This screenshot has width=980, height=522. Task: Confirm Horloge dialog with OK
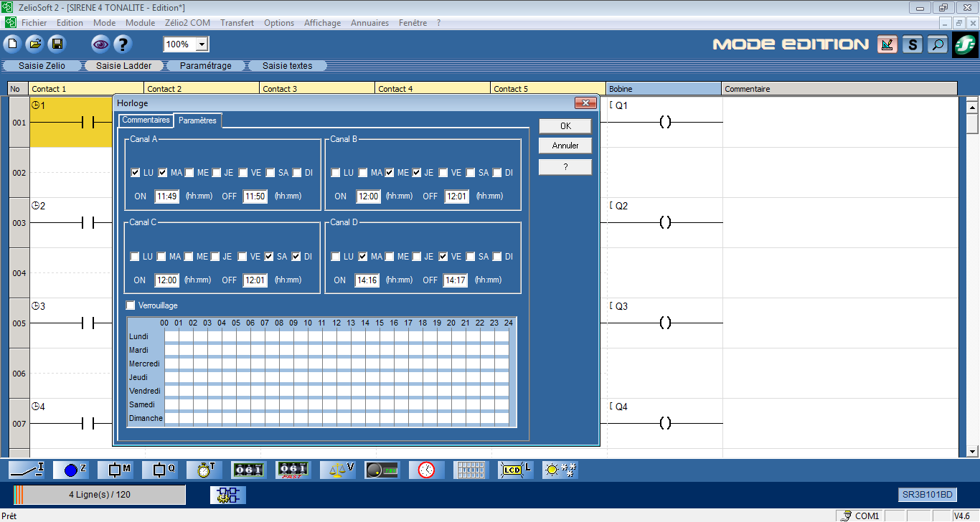click(x=565, y=125)
